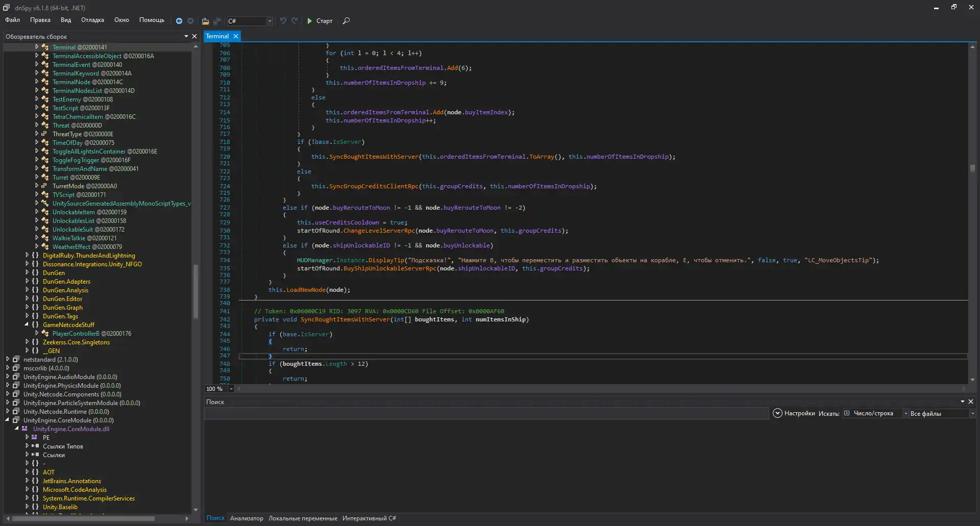Click the class icon beside Turret @0200009E
Screen dimensions: 980x526
(x=45, y=178)
